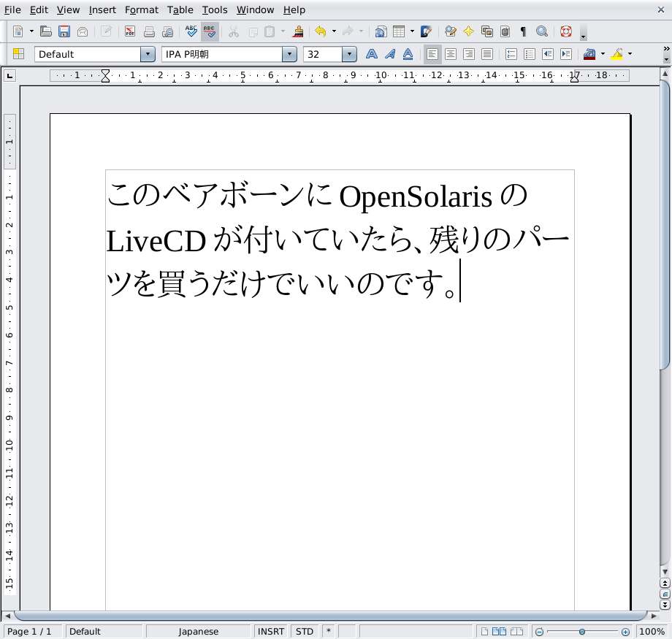672x639 pixels.
Task: Turn on numbered list
Action: pos(511,54)
